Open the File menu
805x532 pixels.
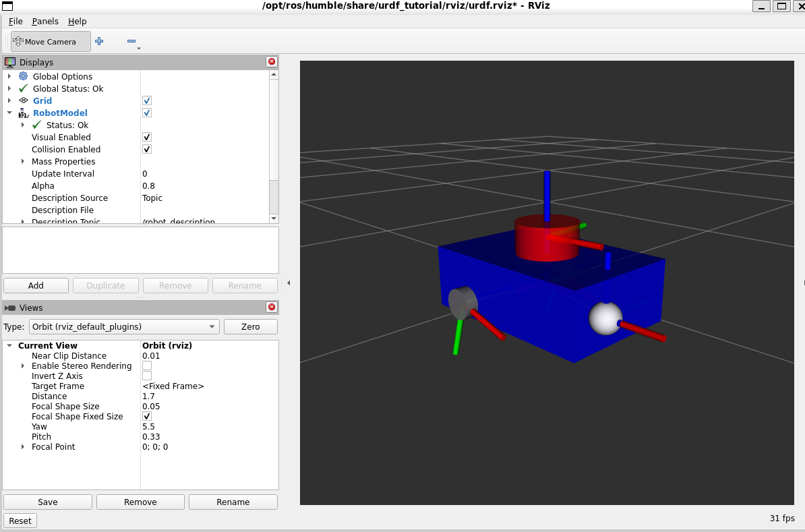(x=16, y=22)
